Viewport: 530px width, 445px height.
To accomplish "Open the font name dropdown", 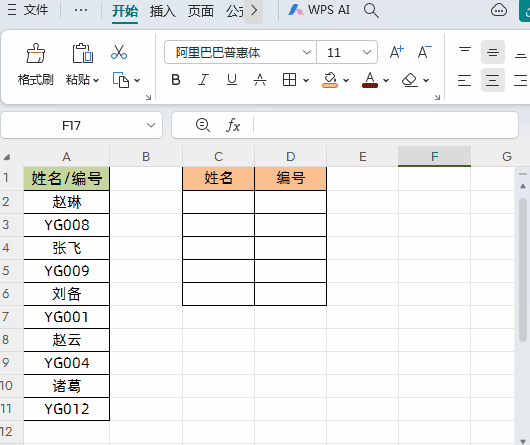I will (x=307, y=52).
